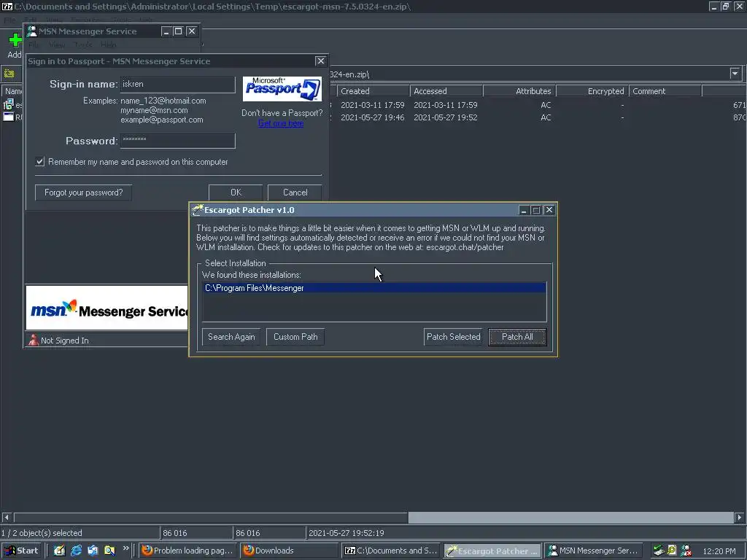747x560 pixels.
Task: Close the Sign in to Passport dialog
Action: 321,61
